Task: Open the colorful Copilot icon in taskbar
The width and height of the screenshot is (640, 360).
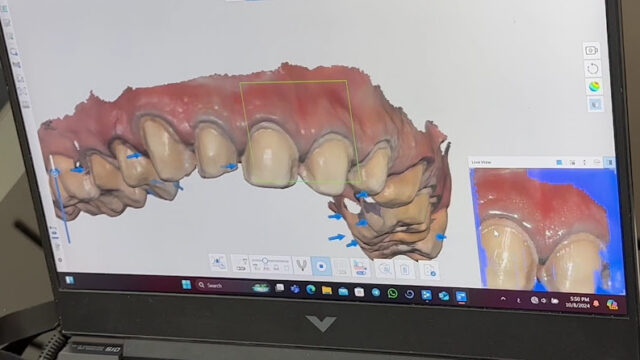Action: [612, 304]
